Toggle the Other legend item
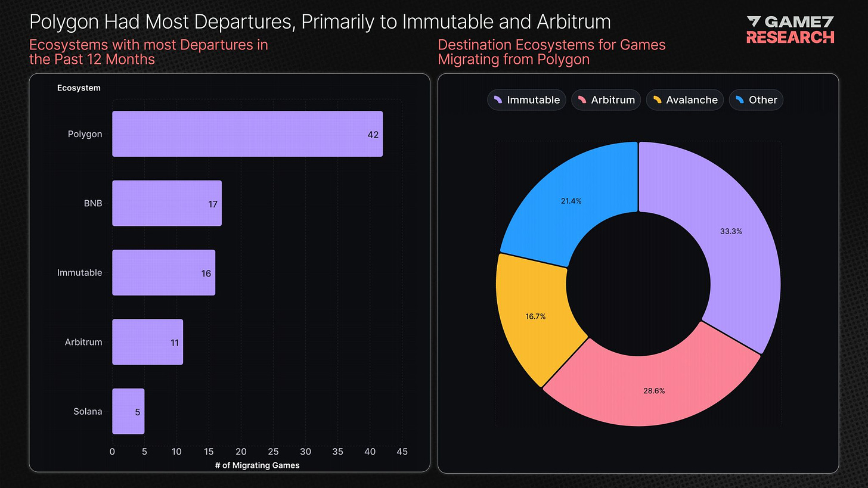Screen dimensions: 868x488 click(x=756, y=100)
